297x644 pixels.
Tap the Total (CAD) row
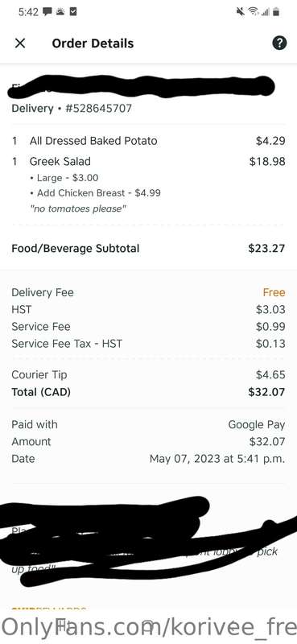148,392
